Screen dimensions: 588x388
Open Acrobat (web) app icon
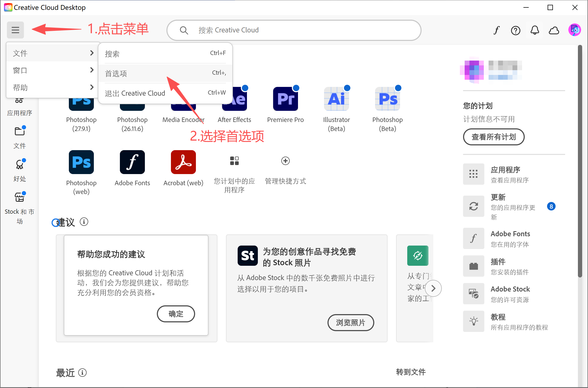183,162
